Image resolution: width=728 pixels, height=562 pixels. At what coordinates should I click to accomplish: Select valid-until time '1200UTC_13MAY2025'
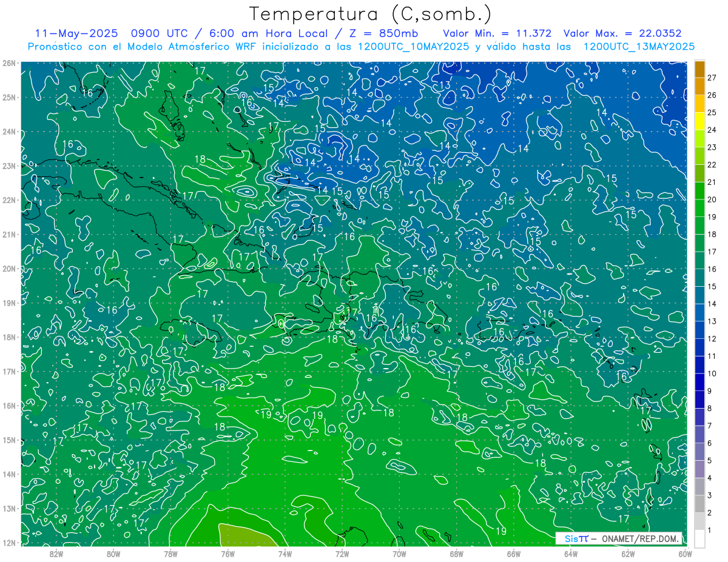639,47
